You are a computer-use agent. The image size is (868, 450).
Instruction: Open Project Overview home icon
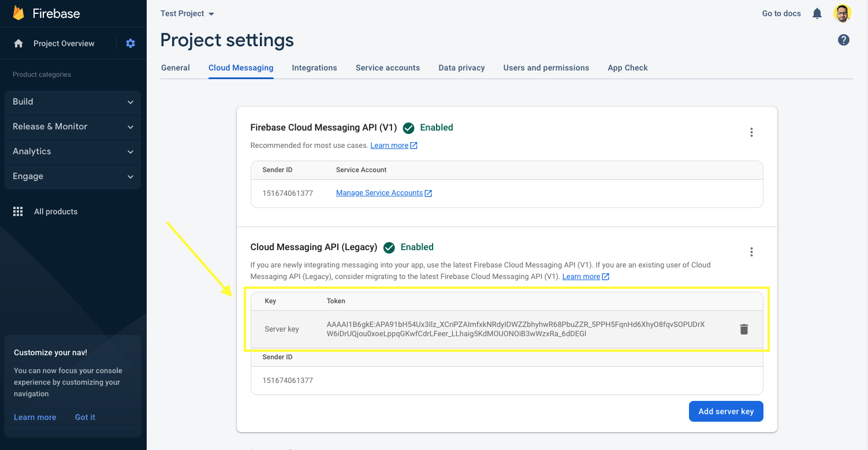tap(18, 43)
